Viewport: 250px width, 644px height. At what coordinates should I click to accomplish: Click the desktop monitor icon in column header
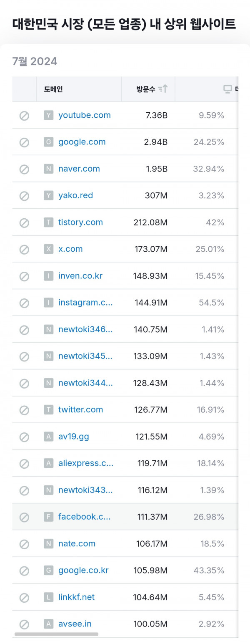click(227, 89)
